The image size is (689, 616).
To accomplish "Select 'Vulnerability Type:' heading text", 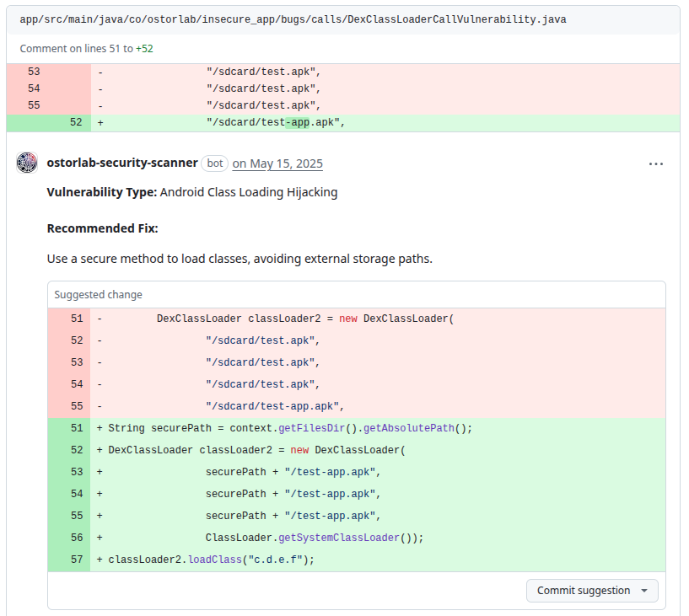I will [102, 192].
